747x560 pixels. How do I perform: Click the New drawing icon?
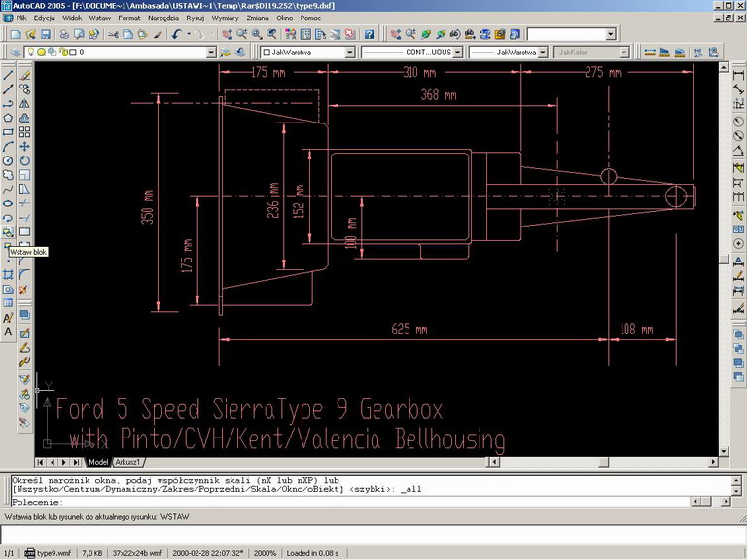16,34
